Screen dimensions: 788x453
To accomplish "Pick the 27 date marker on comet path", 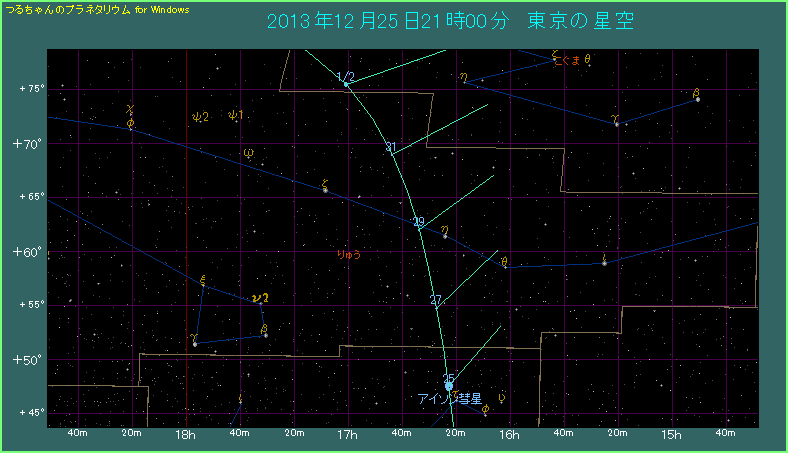I will pyautogui.click(x=436, y=302).
